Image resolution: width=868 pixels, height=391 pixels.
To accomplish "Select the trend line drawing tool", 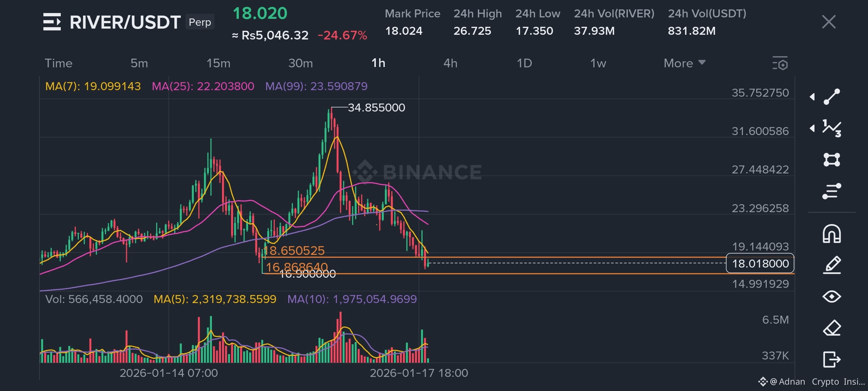I will pyautogui.click(x=831, y=97).
